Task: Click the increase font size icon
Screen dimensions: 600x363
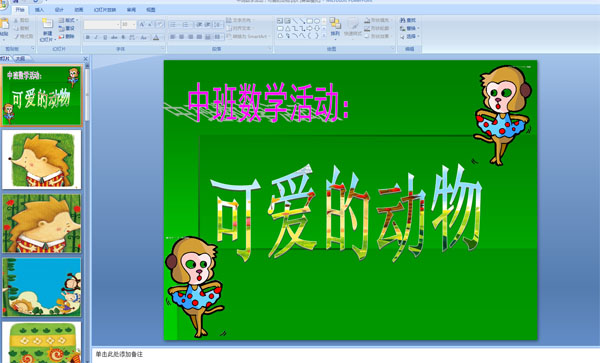Action: click(142, 24)
